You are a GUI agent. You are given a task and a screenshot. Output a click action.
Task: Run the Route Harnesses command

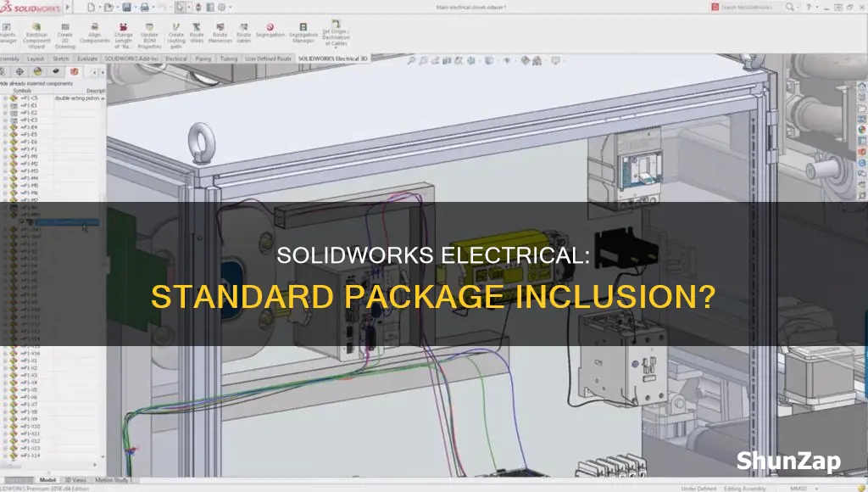click(220, 33)
